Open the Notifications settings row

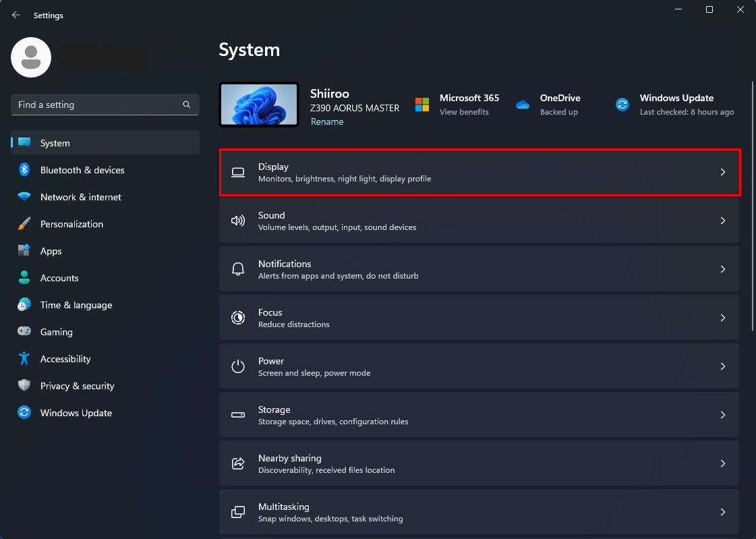click(479, 269)
